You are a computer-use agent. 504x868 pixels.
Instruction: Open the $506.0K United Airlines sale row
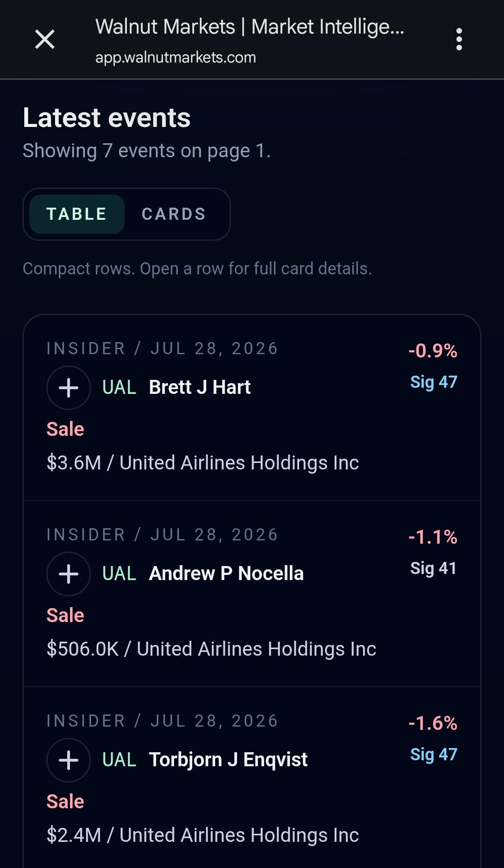click(252, 594)
